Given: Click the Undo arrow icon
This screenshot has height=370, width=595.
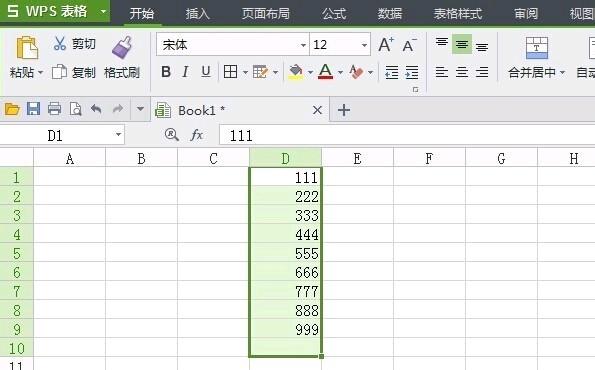Looking at the screenshot, I should click(96, 110).
